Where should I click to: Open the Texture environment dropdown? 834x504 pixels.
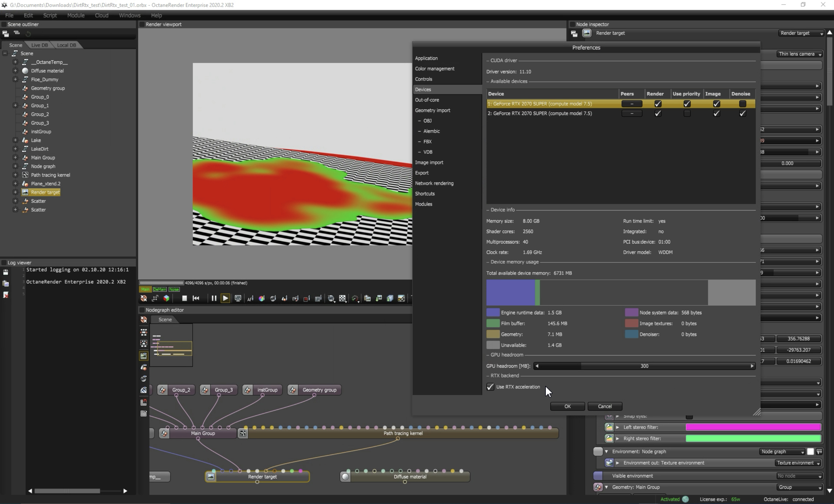[x=798, y=463]
